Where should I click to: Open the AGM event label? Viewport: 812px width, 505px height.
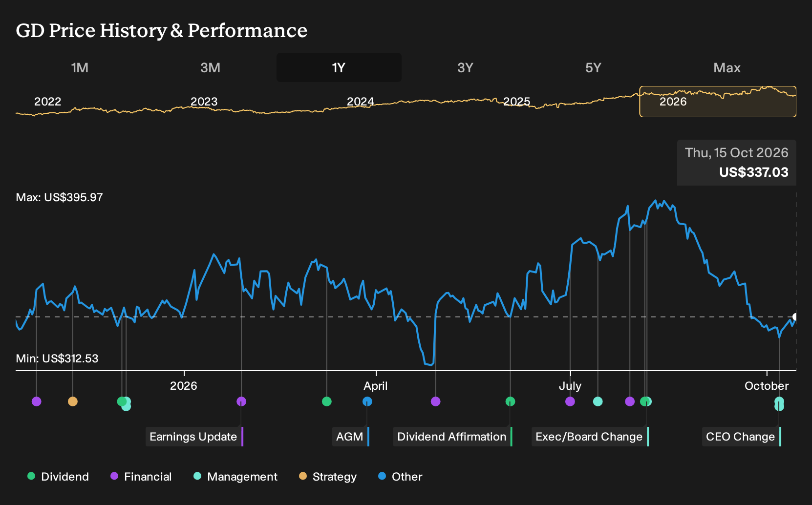[351, 437]
